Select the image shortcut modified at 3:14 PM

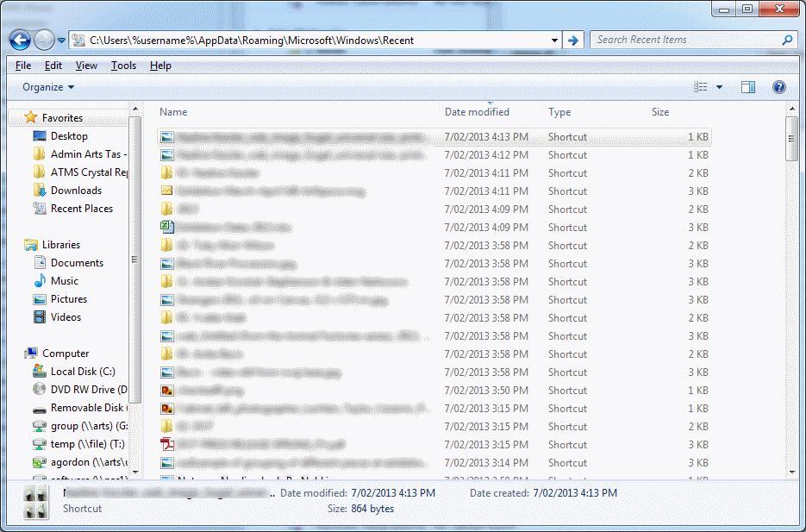pyautogui.click(x=434, y=463)
